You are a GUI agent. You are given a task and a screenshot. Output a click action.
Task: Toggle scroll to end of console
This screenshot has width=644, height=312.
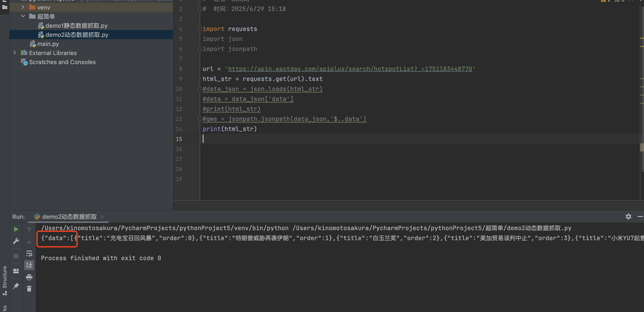click(29, 265)
